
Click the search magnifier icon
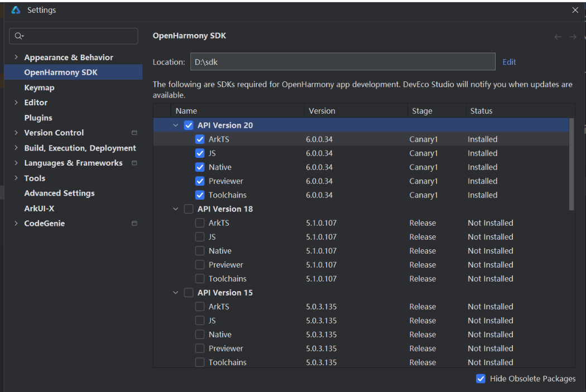(18, 36)
